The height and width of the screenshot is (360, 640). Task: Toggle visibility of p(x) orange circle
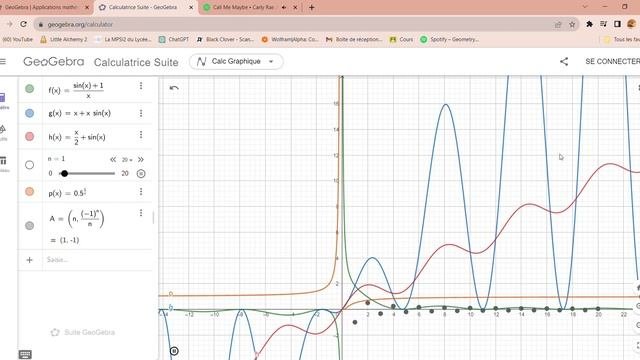pyautogui.click(x=29, y=191)
